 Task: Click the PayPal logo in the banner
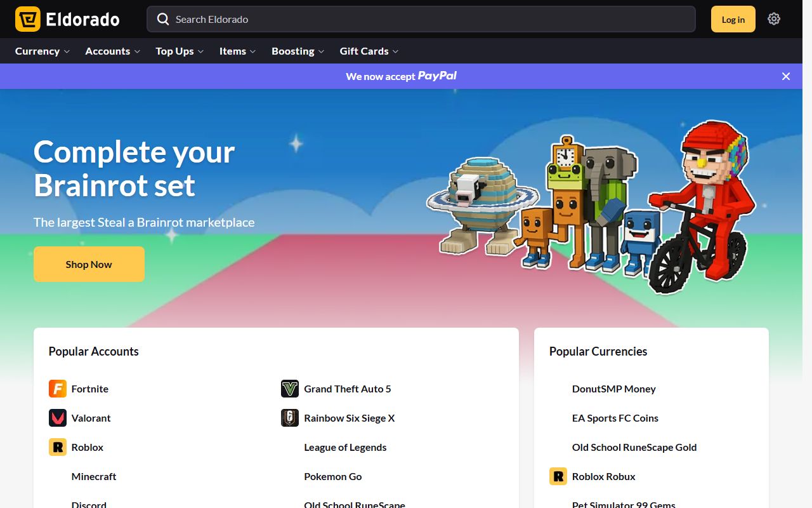[437, 76]
